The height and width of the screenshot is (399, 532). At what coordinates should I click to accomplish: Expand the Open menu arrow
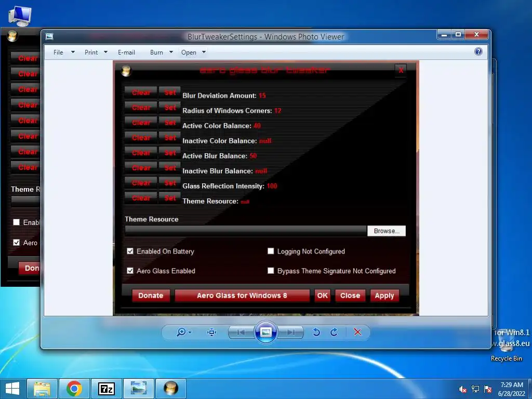click(204, 52)
